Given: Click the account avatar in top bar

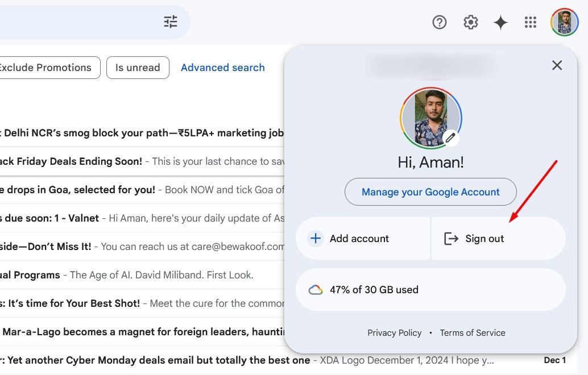Looking at the screenshot, I should (x=564, y=22).
